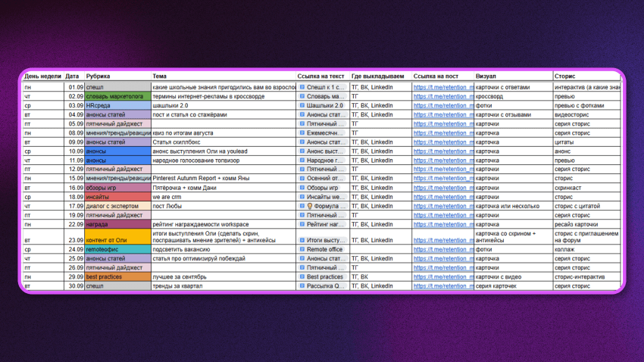Click the topic 'we are crm'
The width and height of the screenshot is (644, 362).
pos(167,197)
